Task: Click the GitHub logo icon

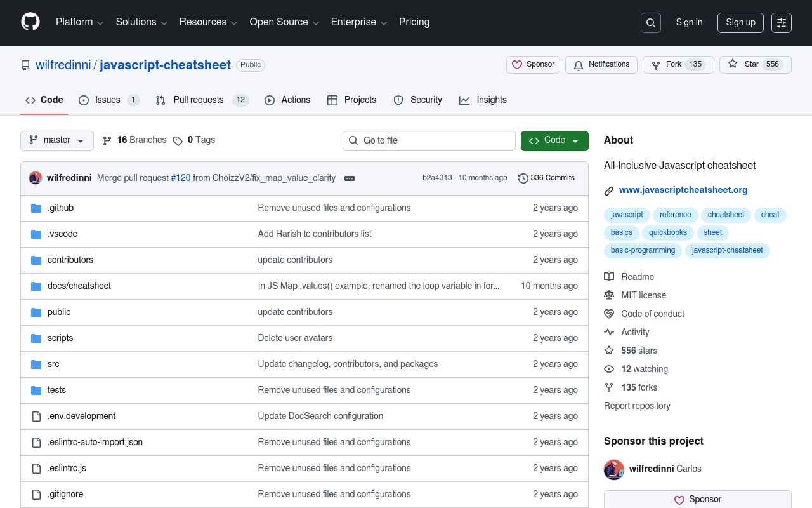Action: point(30,22)
